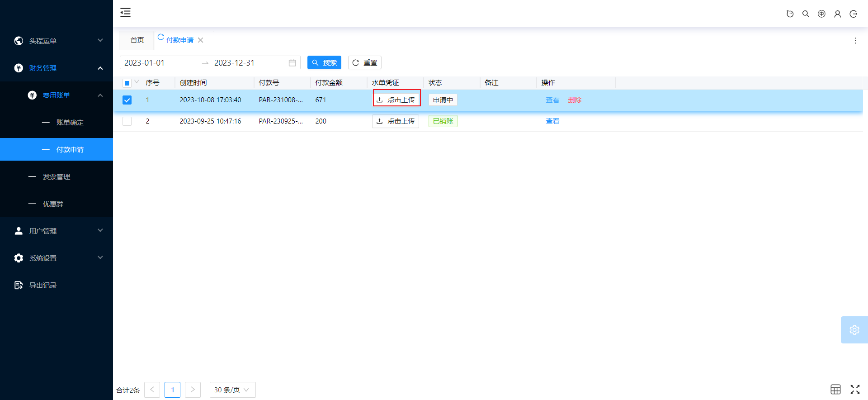Viewport: 868px width, 400px height.
Task: Close the 付款申请 tab
Action: [201, 40]
